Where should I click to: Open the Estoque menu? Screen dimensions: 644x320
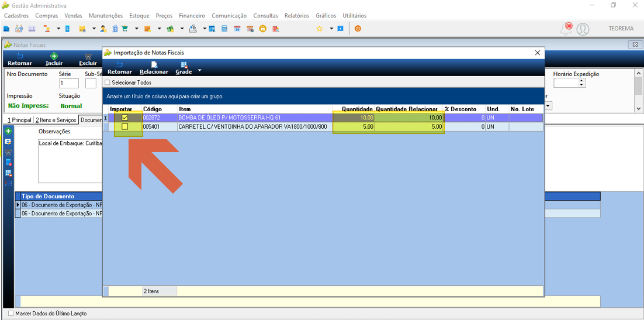pos(139,16)
